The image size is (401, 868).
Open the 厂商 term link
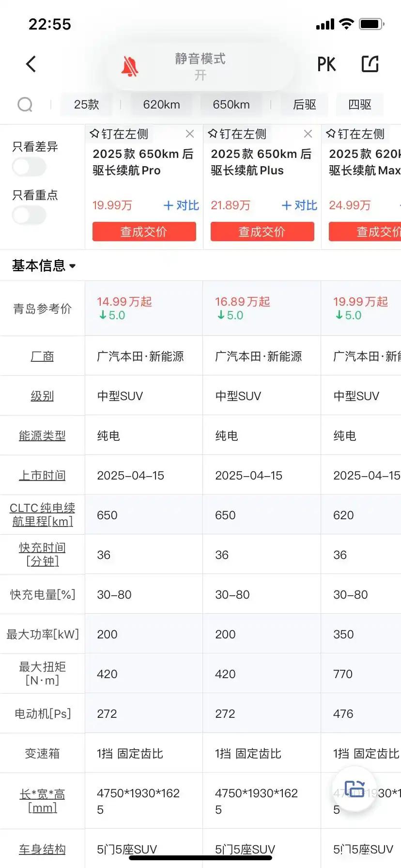[42, 356]
